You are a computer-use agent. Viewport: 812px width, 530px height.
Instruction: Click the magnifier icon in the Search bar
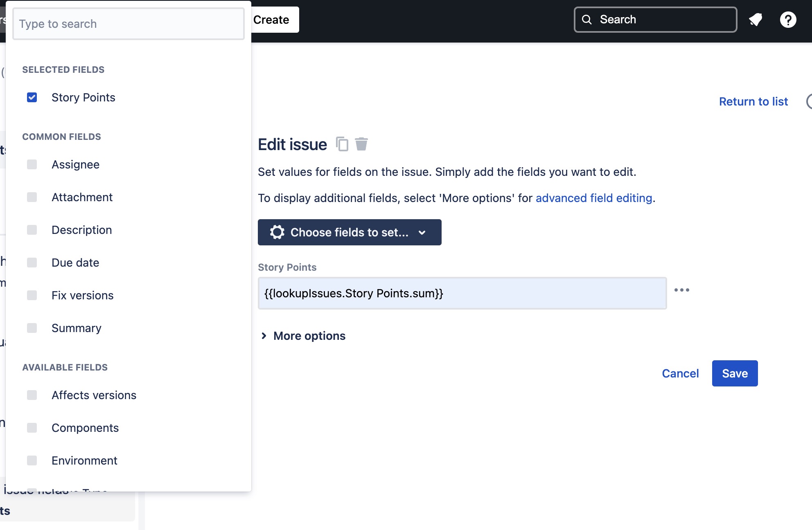click(x=587, y=19)
